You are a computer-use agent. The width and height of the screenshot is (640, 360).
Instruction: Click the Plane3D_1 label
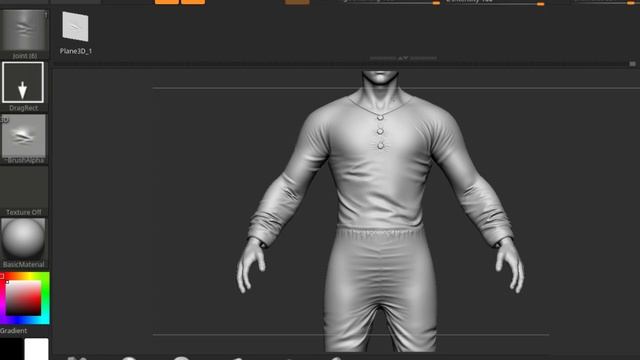(x=76, y=51)
